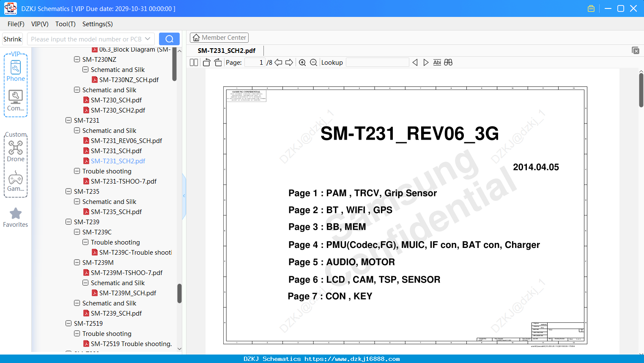Open SM-T239_SCH.pdf file
The image size is (644, 363).
(116, 313)
